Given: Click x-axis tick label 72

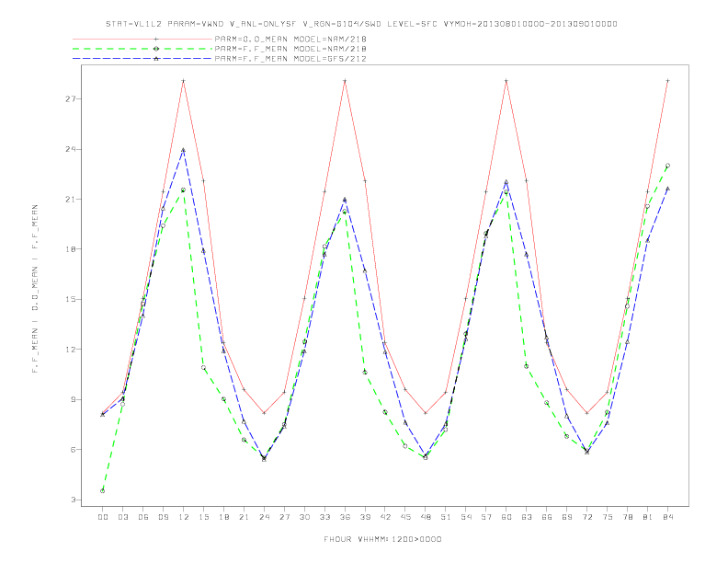Looking at the screenshot, I should click(586, 517).
